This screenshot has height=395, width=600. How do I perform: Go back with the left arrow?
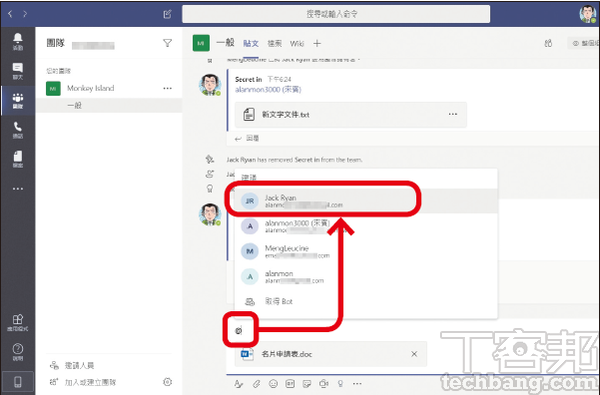[x=10, y=14]
